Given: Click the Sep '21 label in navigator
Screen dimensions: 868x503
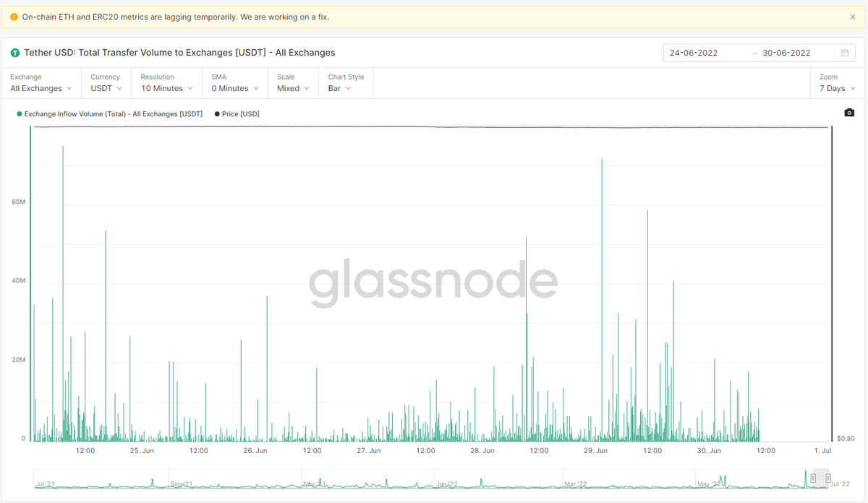Looking at the screenshot, I should (x=180, y=483).
